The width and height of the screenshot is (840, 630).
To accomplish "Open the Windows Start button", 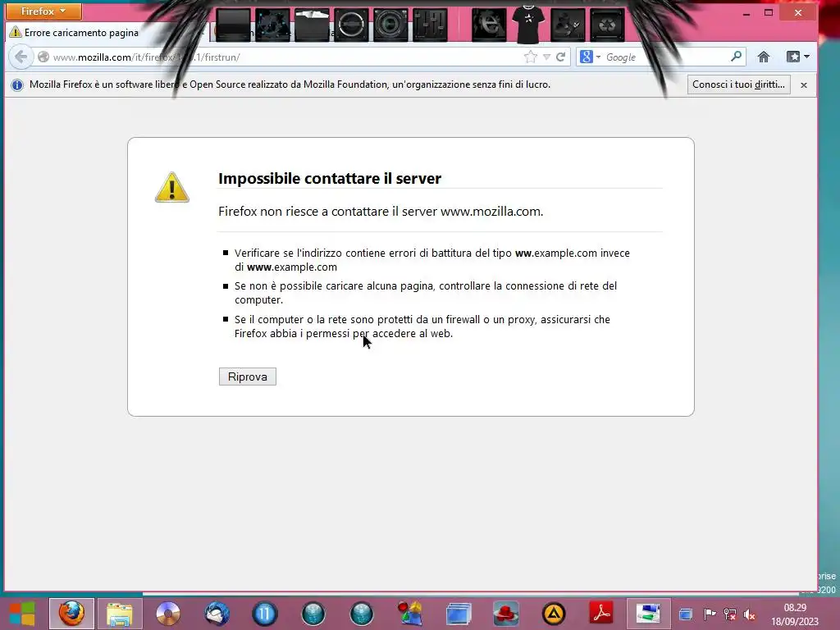I will [x=22, y=614].
